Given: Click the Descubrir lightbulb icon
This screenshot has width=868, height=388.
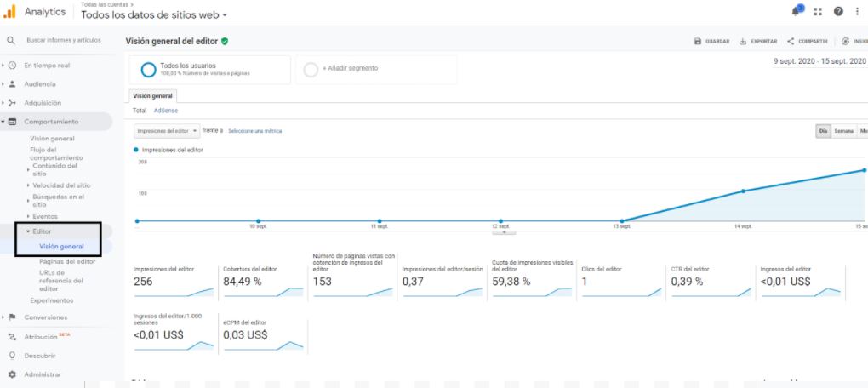Looking at the screenshot, I should pyautogui.click(x=13, y=356).
